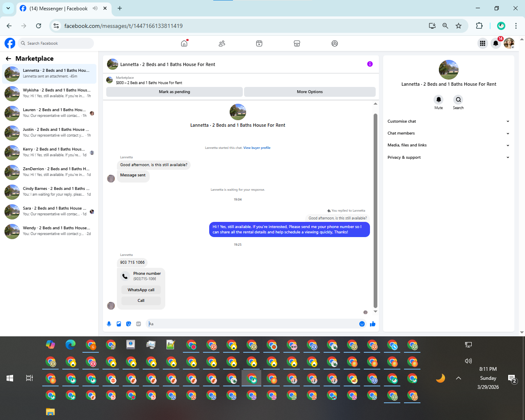Expand the Customise chat section

click(x=449, y=121)
